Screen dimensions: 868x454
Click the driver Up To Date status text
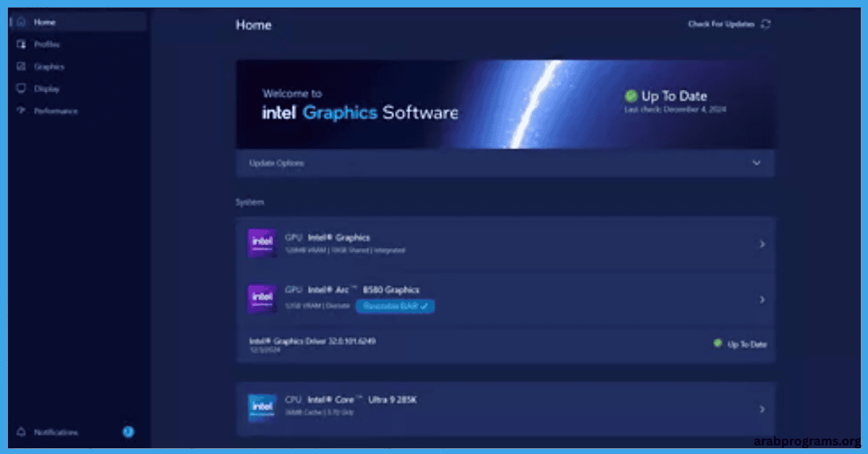(747, 344)
